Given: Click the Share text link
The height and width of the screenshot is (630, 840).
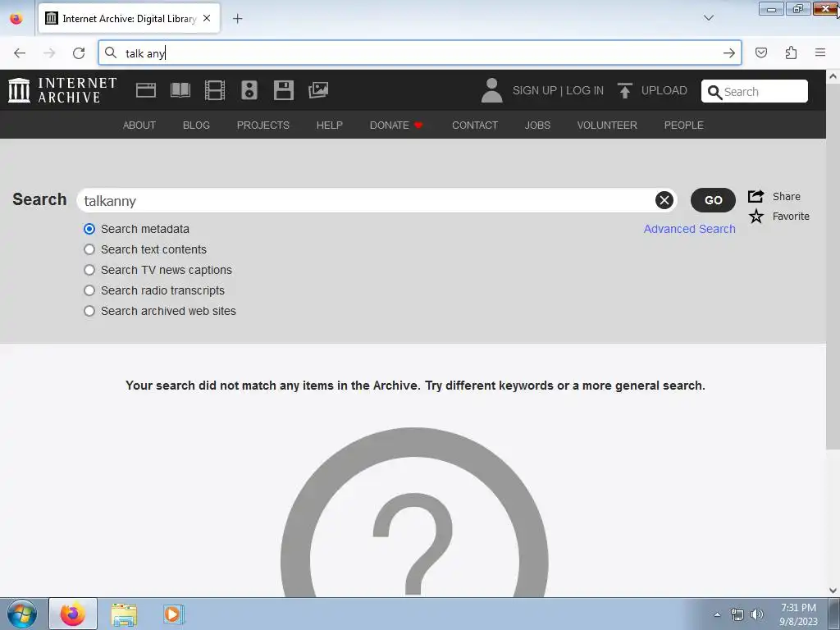Looking at the screenshot, I should (787, 197).
